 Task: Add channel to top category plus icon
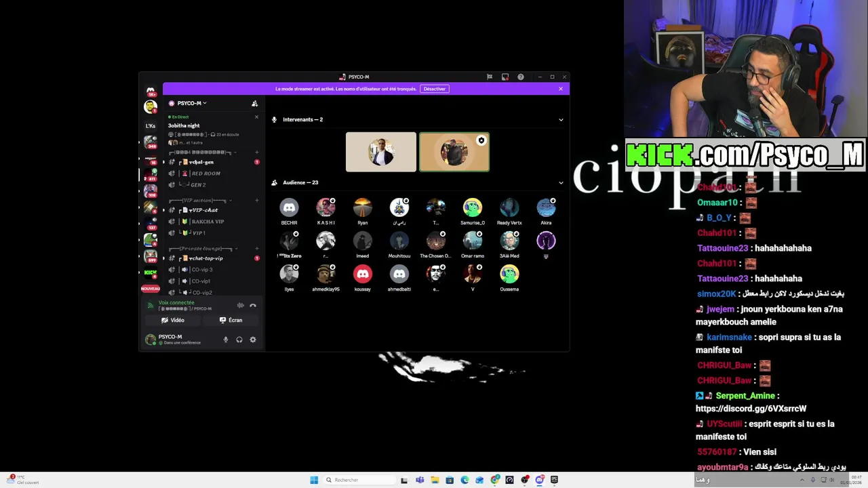coord(256,152)
